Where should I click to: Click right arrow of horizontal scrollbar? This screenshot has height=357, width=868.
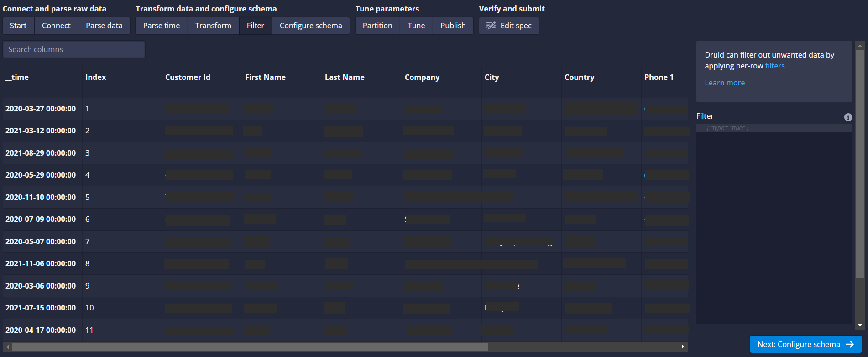click(x=683, y=347)
